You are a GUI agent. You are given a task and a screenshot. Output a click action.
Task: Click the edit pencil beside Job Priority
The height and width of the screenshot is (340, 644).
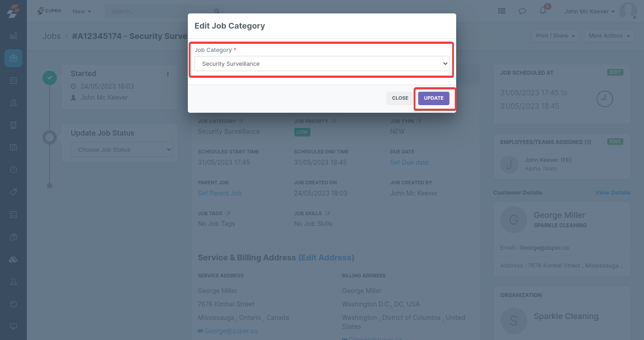tap(334, 121)
